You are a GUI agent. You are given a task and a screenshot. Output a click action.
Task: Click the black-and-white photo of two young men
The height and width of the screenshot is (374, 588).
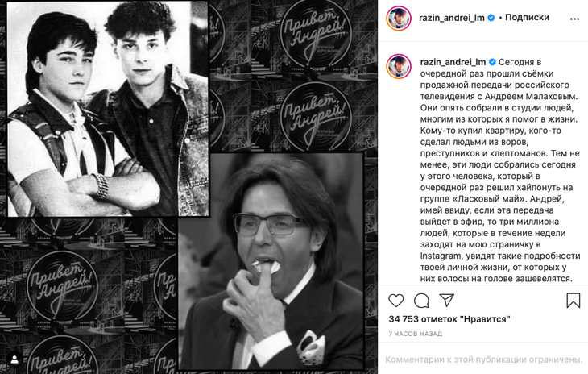109,109
